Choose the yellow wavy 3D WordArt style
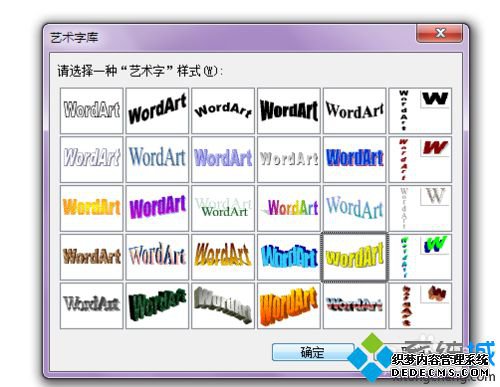The width and height of the screenshot is (500, 387). 354,257
